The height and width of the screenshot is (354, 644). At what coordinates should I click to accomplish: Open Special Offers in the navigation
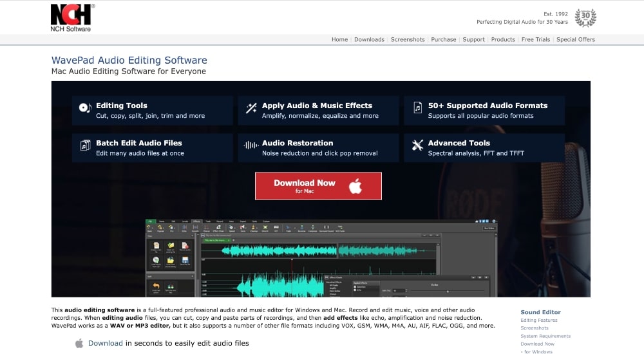pos(575,39)
